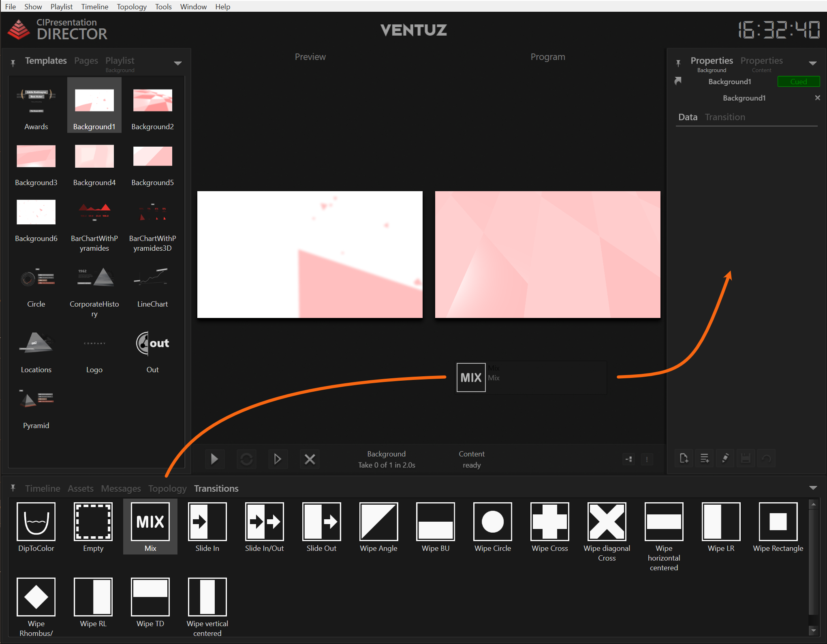Open the bottom Transitions panel dropdown arrow
The width and height of the screenshot is (827, 644).
coord(813,488)
